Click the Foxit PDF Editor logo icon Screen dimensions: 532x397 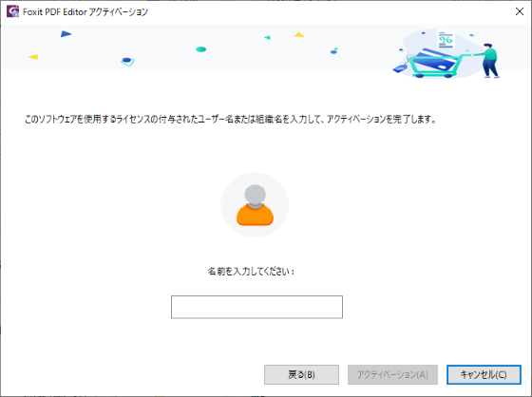click(13, 11)
